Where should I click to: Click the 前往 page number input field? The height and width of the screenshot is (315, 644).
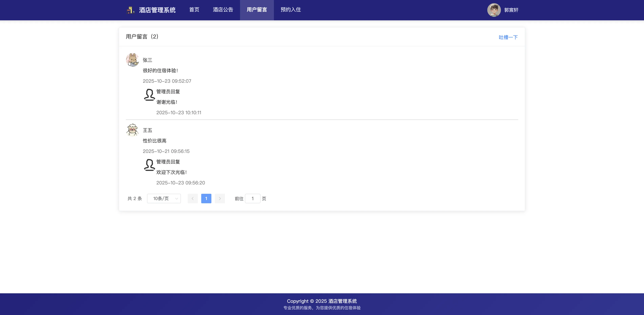[x=253, y=198]
